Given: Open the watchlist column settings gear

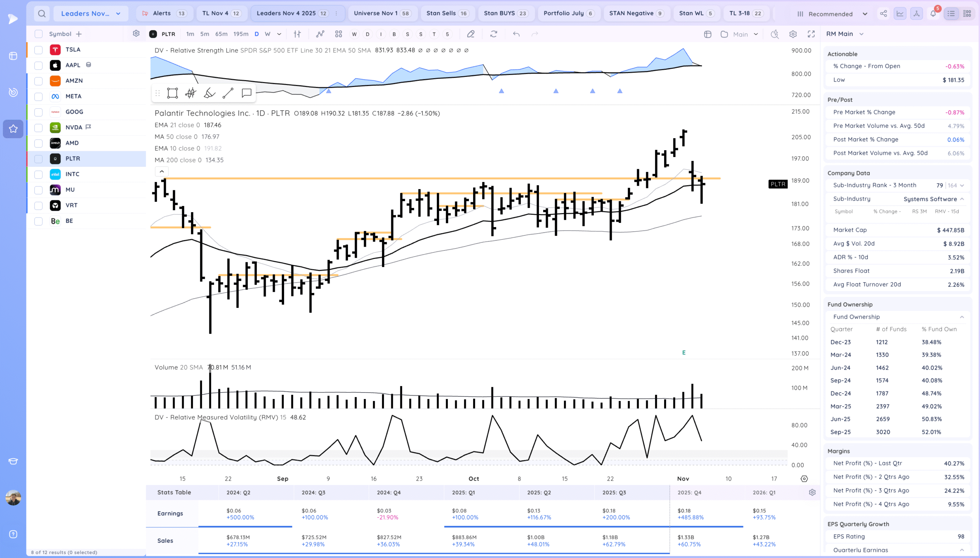Looking at the screenshot, I should (136, 34).
